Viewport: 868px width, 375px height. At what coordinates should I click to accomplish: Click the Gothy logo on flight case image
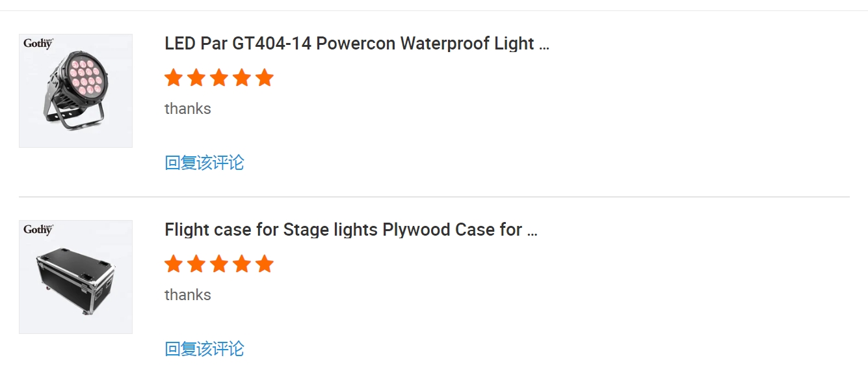pos(38,230)
